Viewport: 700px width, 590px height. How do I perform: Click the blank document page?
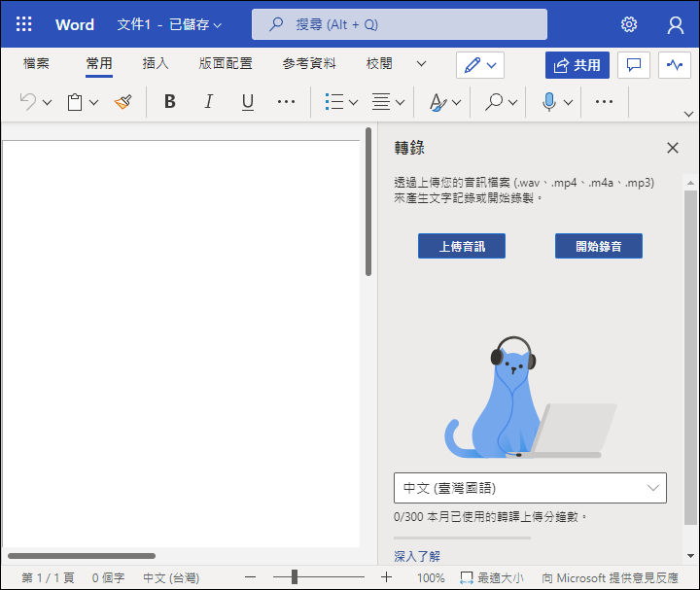pos(181,344)
